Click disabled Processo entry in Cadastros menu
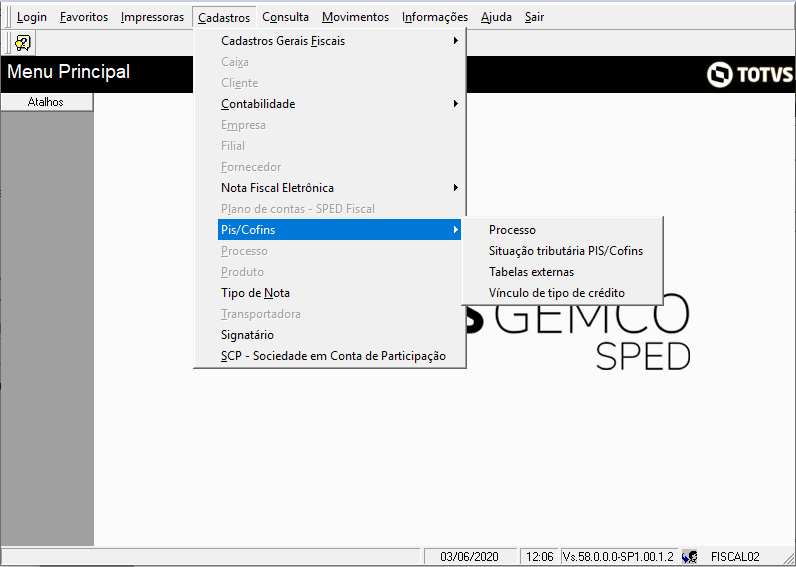This screenshot has height=567, width=796. [x=339, y=251]
